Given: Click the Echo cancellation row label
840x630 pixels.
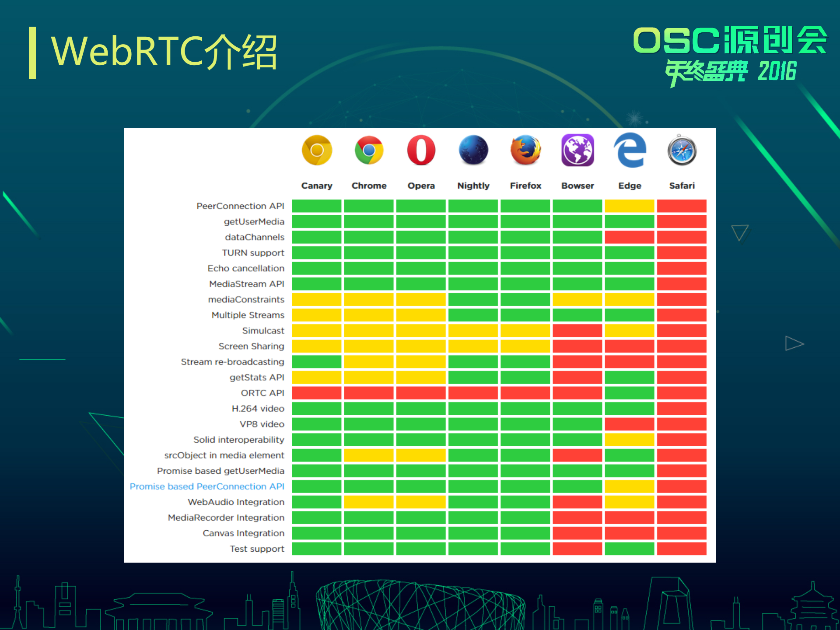Looking at the screenshot, I should 246,268.
